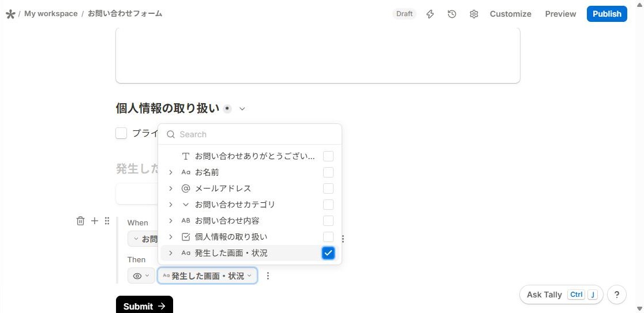Check the お問い合わせありがとうござい... checkbox
This screenshot has width=644, height=313.
click(x=328, y=156)
